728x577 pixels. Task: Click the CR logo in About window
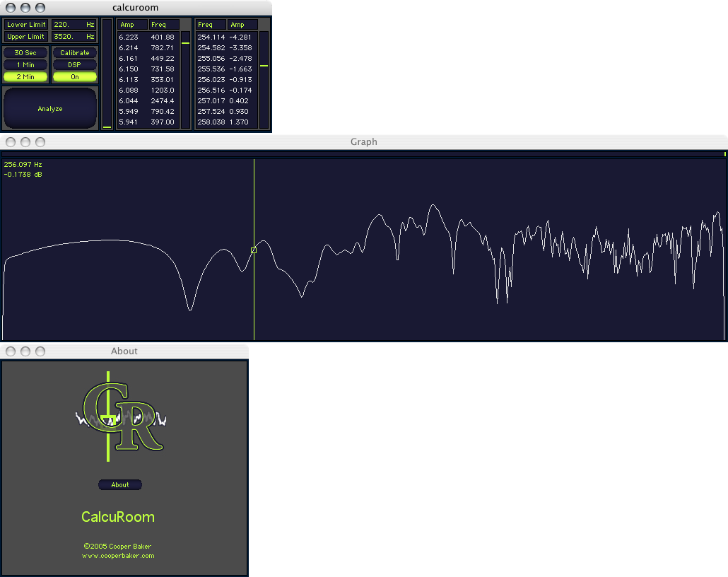(x=122, y=416)
